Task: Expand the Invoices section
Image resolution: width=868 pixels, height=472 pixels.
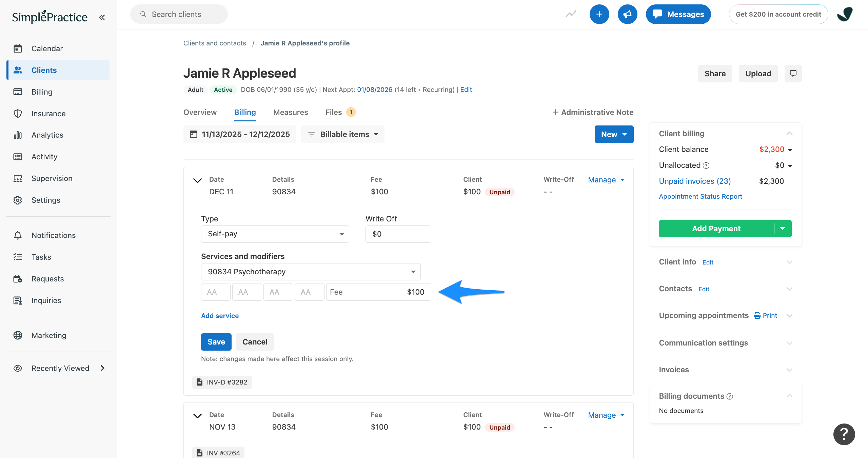Action: pos(789,370)
